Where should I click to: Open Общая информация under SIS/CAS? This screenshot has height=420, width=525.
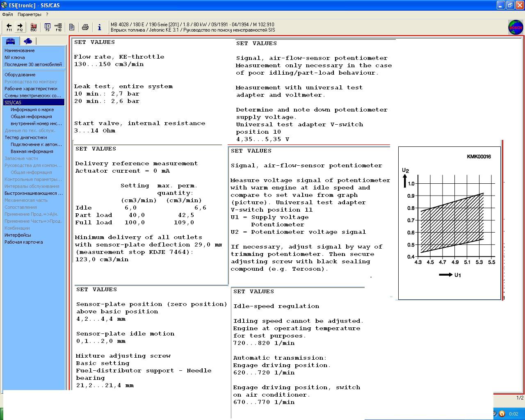tap(31, 116)
